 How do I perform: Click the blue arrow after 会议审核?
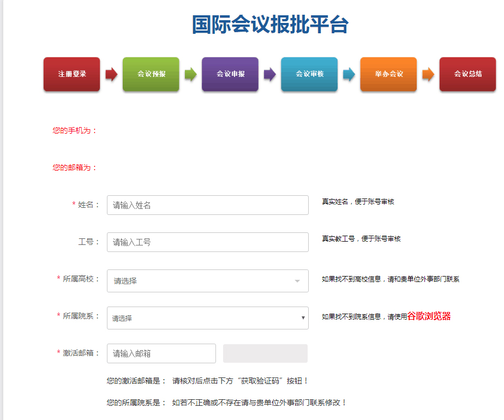click(349, 74)
